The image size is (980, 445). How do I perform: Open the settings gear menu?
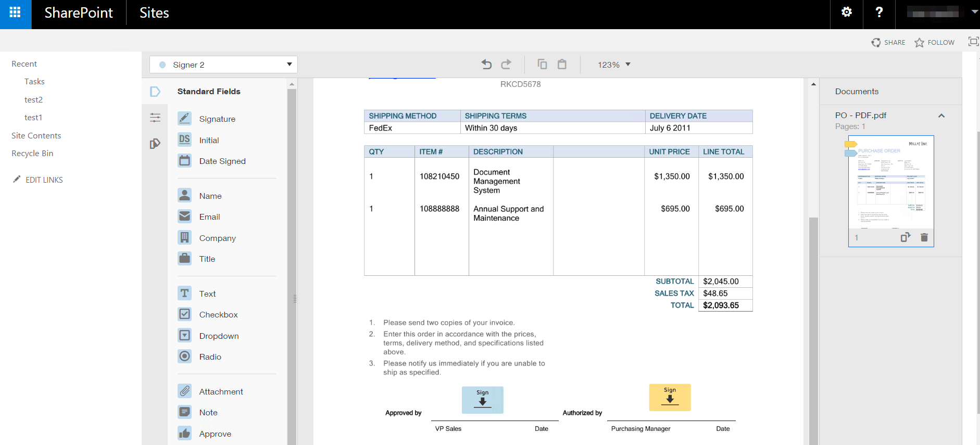pos(847,12)
